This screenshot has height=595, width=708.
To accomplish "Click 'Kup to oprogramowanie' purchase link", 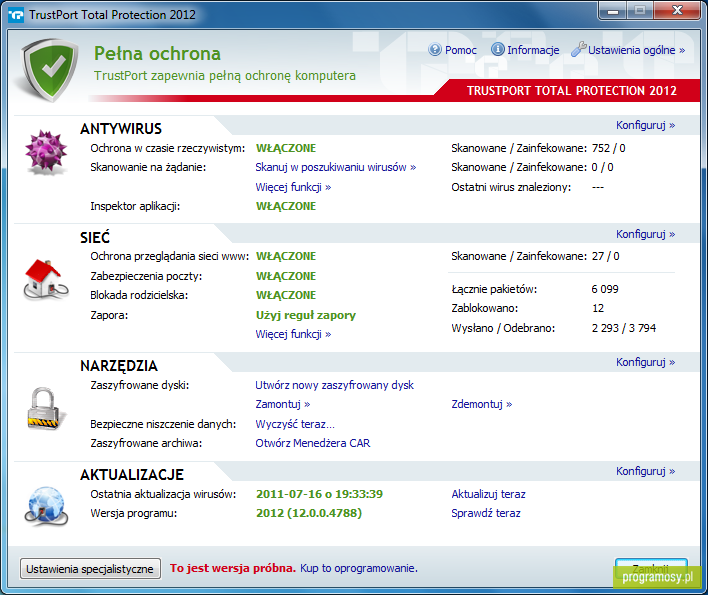I will click(x=359, y=568).
